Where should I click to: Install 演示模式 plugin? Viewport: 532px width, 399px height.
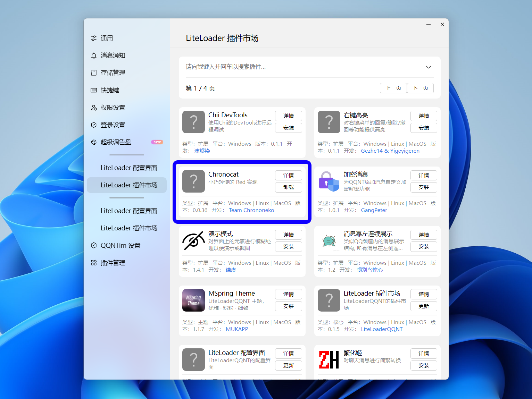(289, 247)
